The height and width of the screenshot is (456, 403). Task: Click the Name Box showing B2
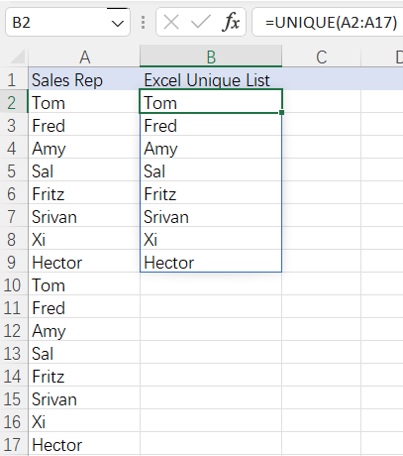click(x=67, y=22)
